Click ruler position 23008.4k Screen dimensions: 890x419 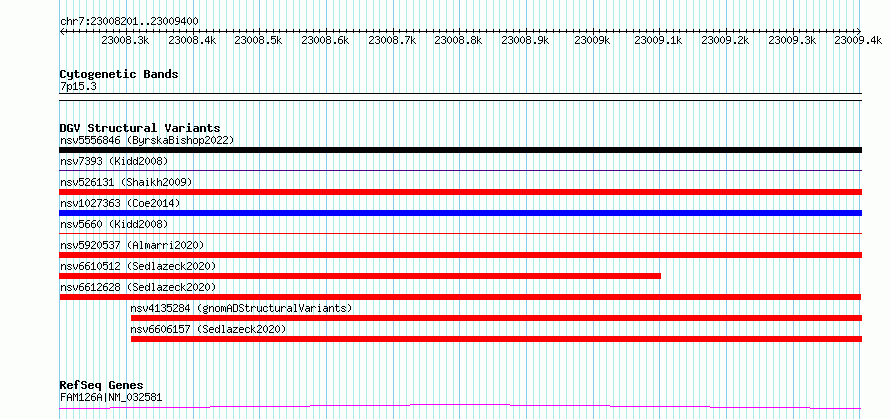192,40
